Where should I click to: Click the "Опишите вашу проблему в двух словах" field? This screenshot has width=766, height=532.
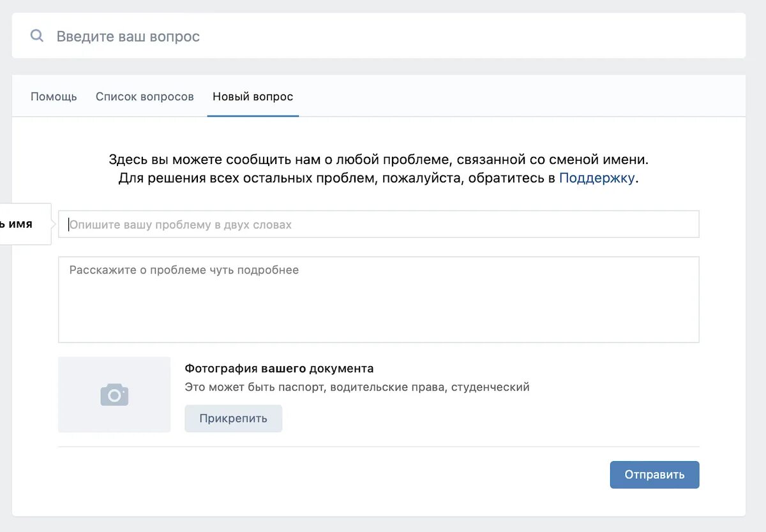[x=383, y=225]
